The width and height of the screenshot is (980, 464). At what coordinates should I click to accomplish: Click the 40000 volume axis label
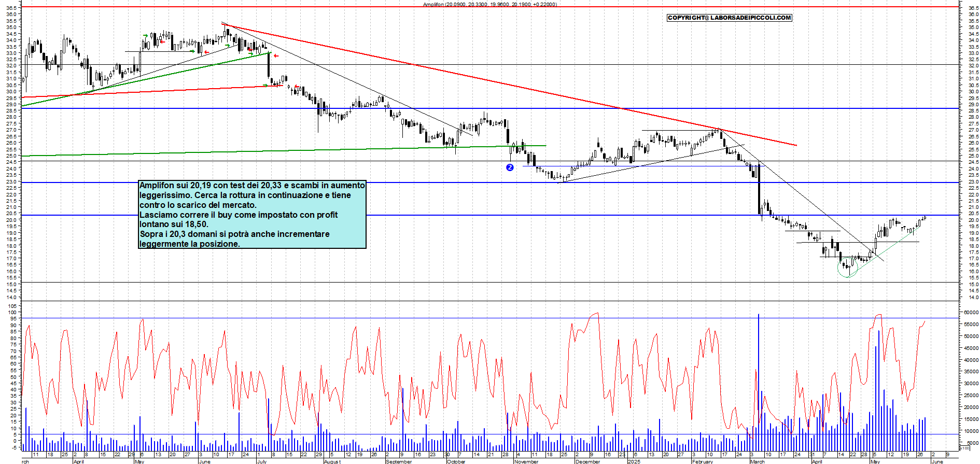(x=971, y=360)
